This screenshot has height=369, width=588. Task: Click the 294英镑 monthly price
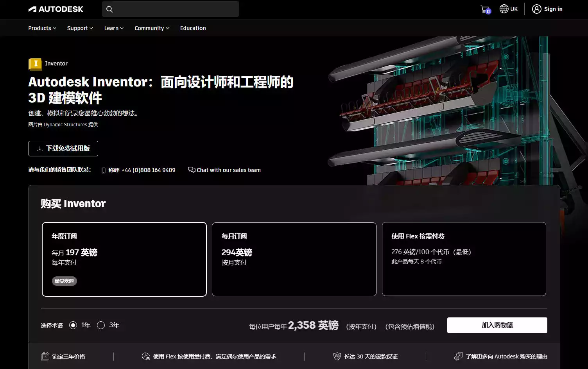pos(237,253)
